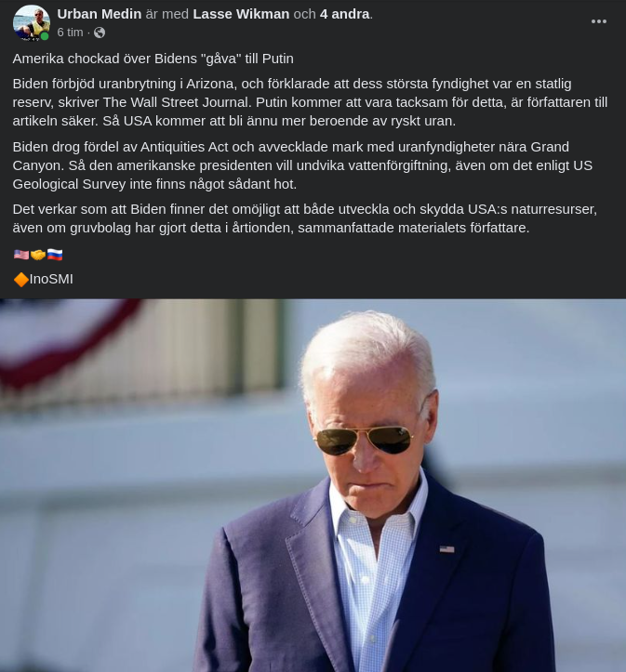Viewport: 626px width, 672px height.
Task: Open Urban Medin's profile name link
Action: click(99, 14)
